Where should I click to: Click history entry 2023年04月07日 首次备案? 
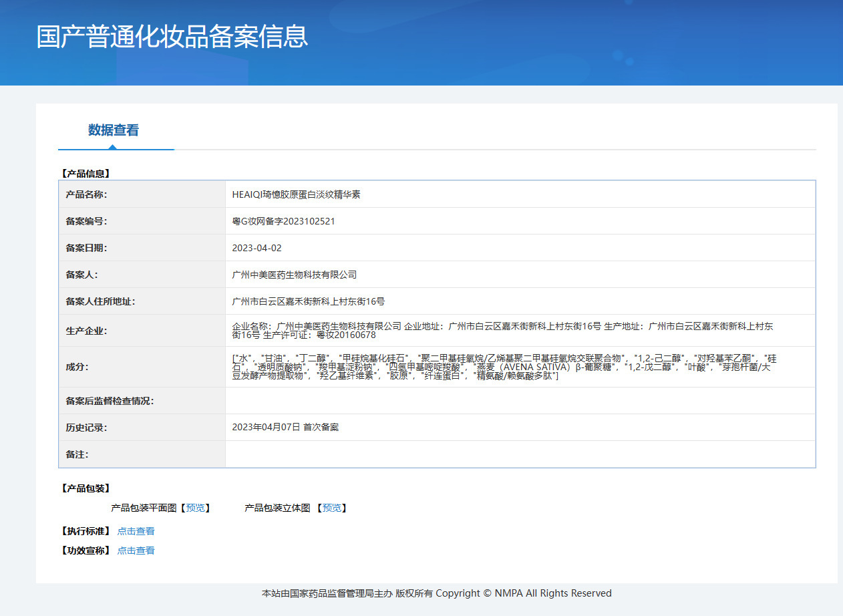point(285,427)
